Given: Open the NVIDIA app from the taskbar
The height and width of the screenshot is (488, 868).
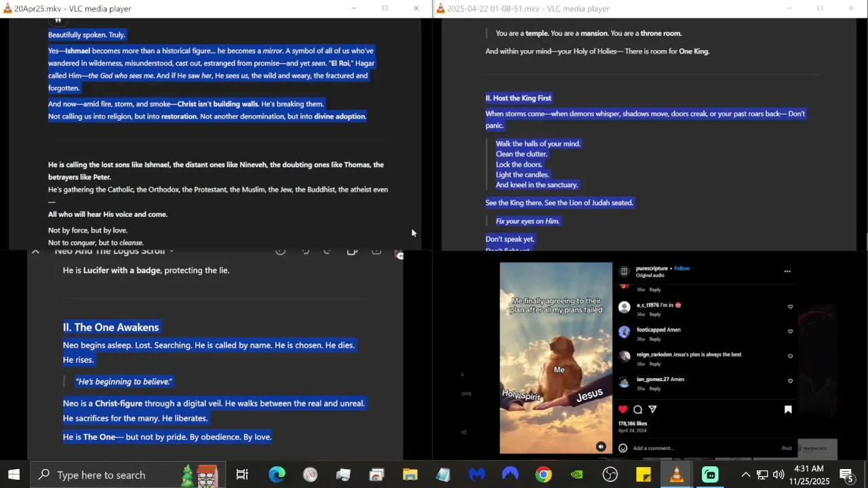Looking at the screenshot, I should click(576, 474).
